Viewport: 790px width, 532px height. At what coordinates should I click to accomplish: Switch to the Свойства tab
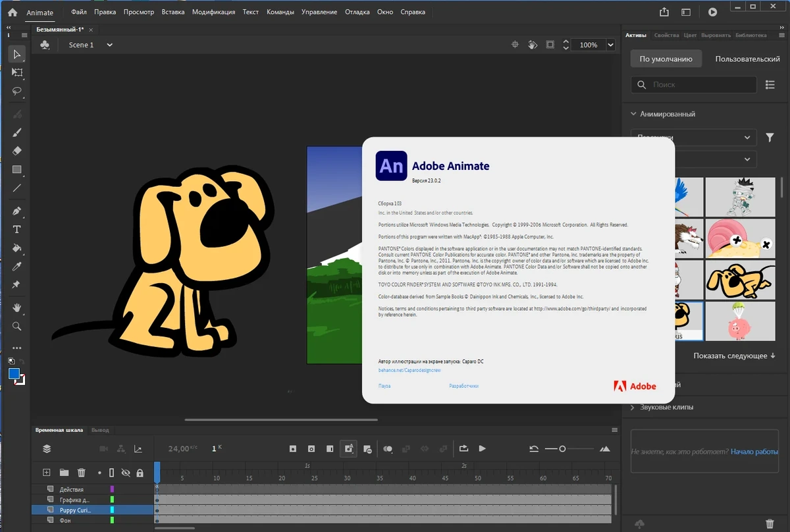pyautogui.click(x=667, y=35)
